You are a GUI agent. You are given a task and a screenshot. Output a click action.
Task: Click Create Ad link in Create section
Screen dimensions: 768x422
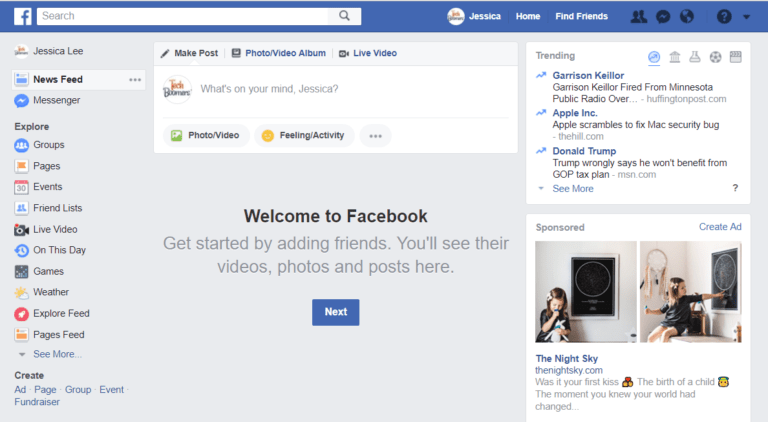[20, 390]
